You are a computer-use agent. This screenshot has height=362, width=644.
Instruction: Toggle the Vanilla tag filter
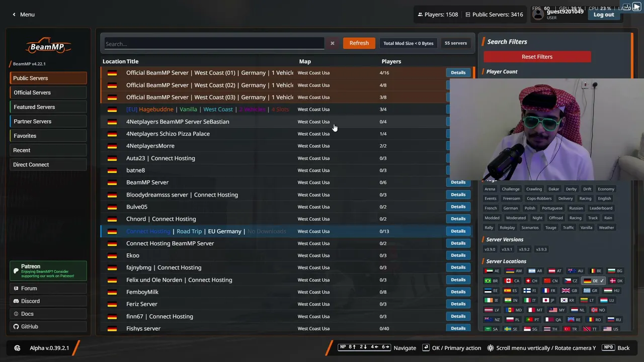coord(586,228)
